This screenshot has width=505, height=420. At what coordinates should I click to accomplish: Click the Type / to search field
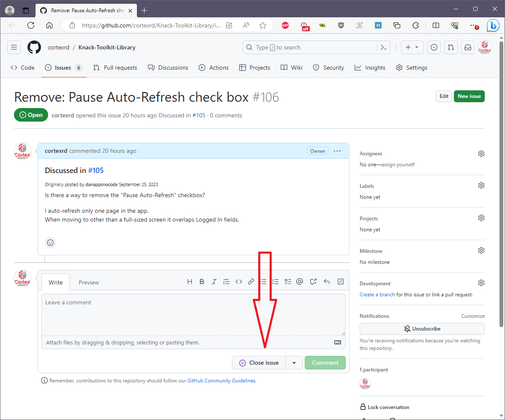309,47
